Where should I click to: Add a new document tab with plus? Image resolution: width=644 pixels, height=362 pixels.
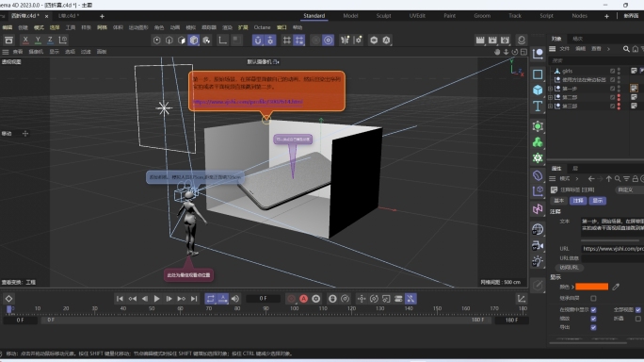(102, 16)
